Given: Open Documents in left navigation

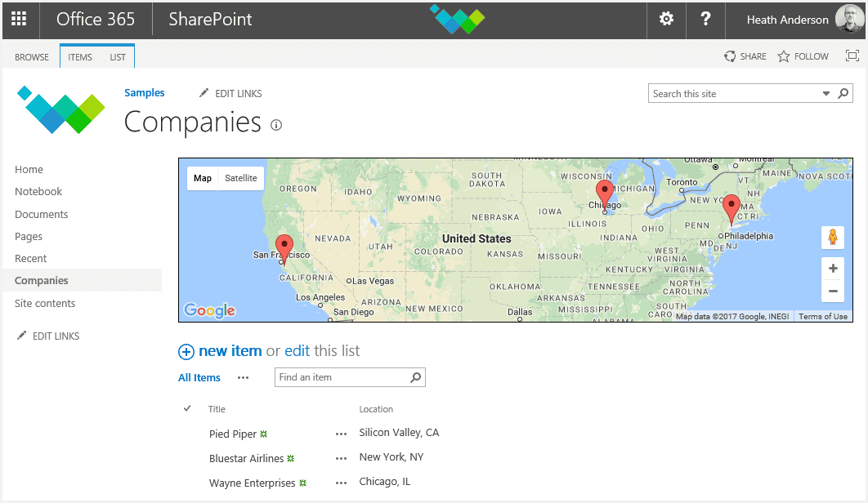Looking at the screenshot, I should pos(42,214).
